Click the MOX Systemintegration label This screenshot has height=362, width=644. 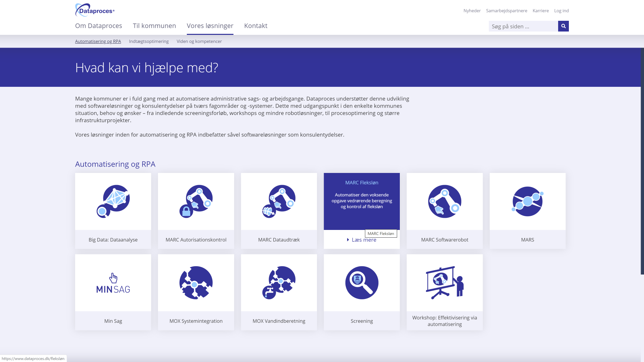196,321
